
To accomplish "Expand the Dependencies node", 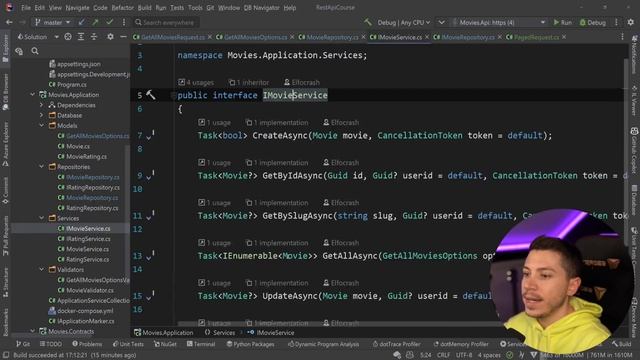I will [x=41, y=105].
